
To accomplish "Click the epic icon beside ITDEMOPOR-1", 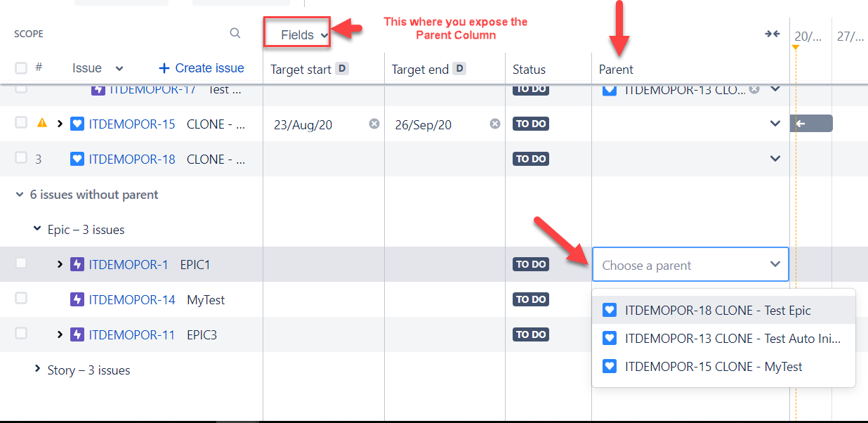I will [79, 263].
